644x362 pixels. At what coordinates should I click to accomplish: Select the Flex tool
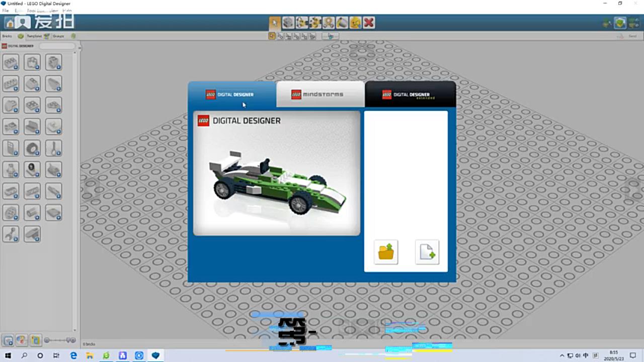(x=329, y=23)
